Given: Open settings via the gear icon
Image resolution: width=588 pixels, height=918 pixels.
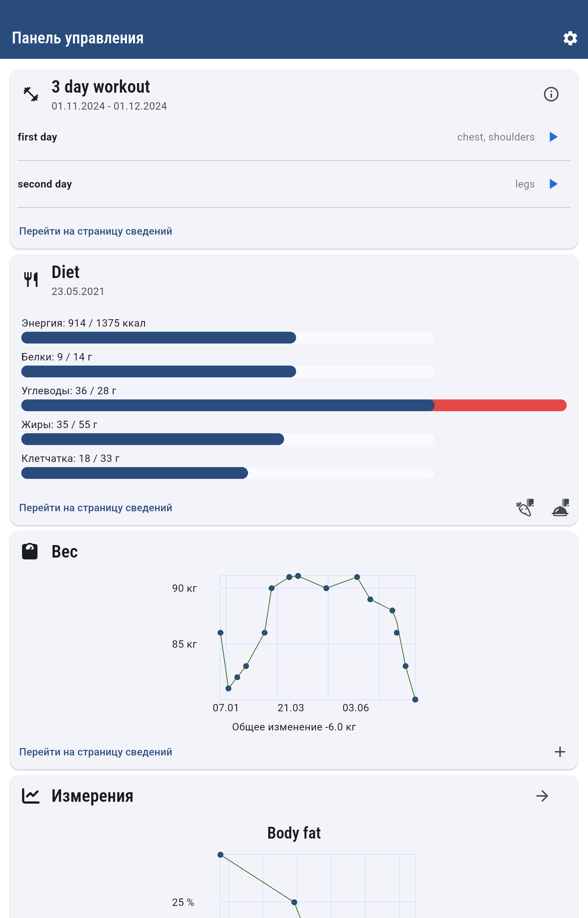Looking at the screenshot, I should 570,38.
